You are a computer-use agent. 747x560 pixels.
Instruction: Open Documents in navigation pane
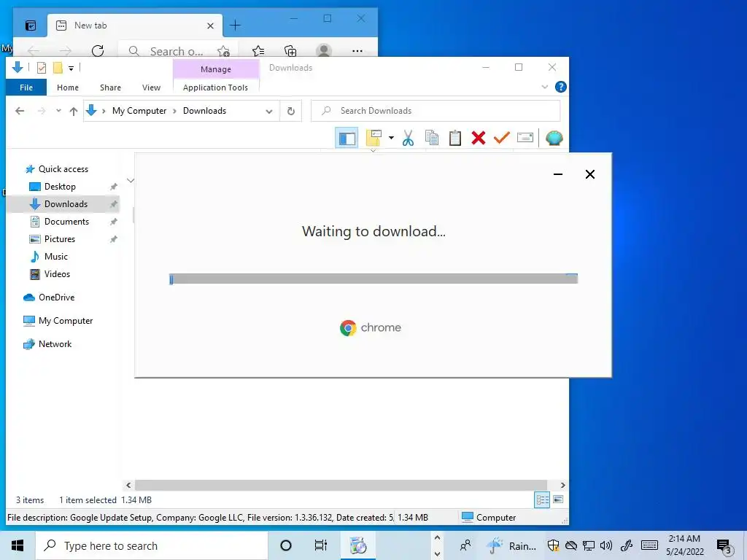pos(66,222)
